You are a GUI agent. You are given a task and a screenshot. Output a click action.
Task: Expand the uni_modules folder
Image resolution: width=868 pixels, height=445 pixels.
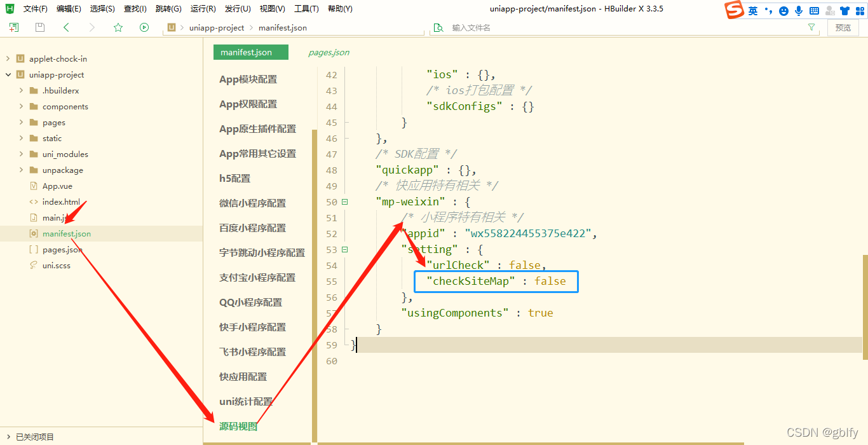point(22,154)
